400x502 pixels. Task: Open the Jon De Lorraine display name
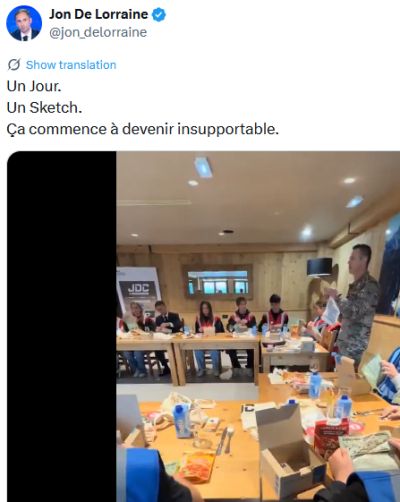click(x=98, y=14)
